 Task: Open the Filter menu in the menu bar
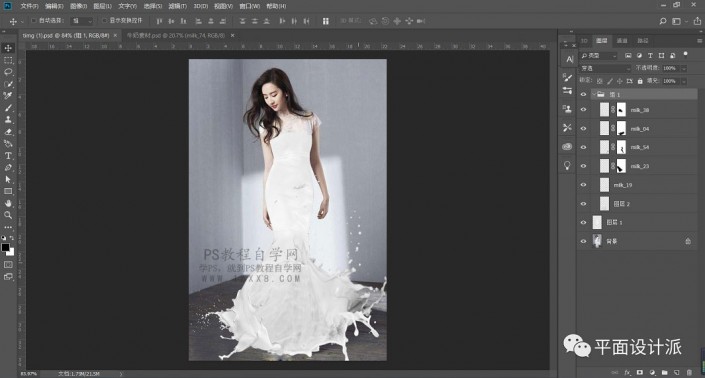[177, 6]
